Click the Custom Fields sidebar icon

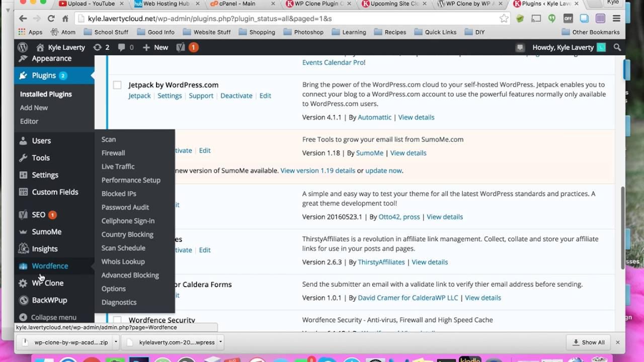(23, 192)
